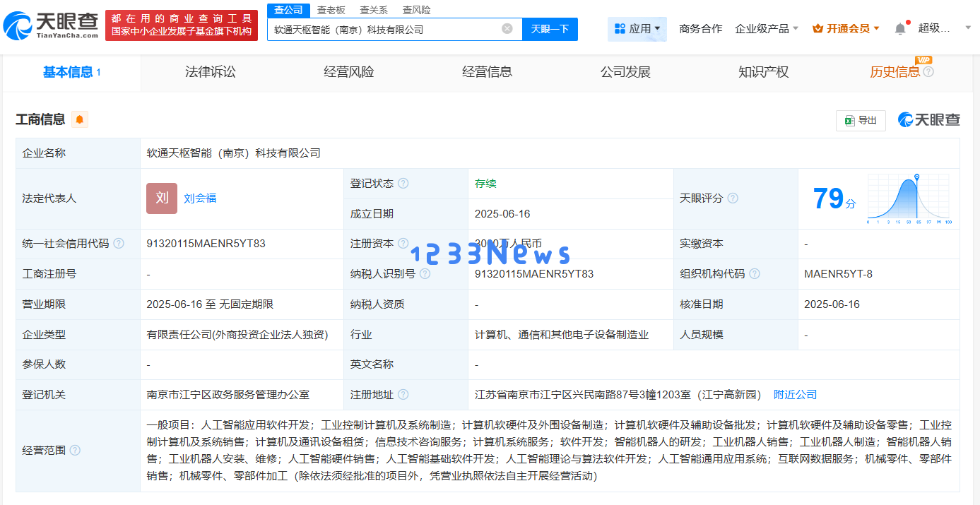The height and width of the screenshot is (505, 980).
Task: Click the 刘 avatar of legal representative
Action: tap(162, 198)
